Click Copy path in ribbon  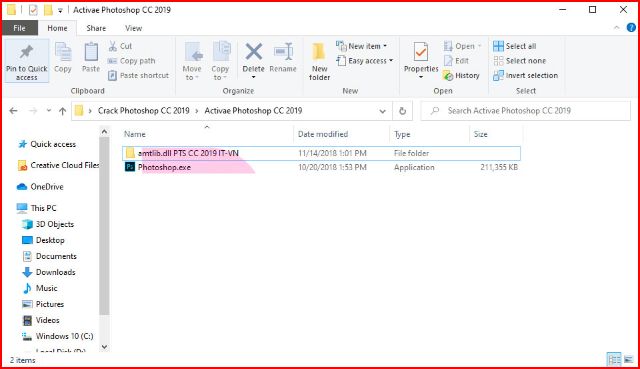131,61
